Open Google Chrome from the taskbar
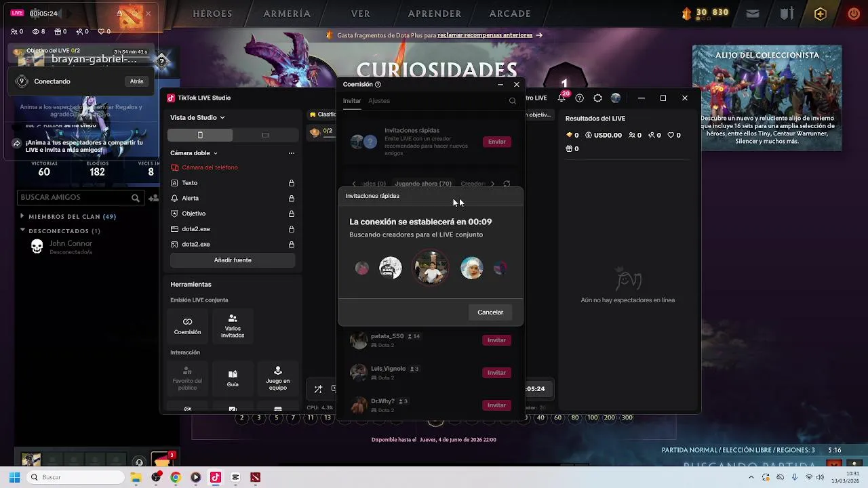The image size is (868, 488). click(176, 477)
